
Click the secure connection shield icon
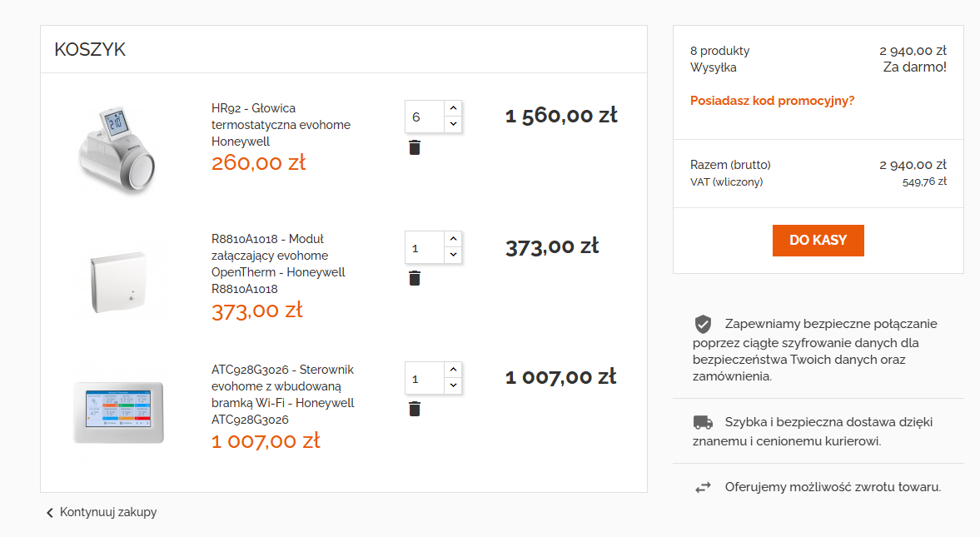pyautogui.click(x=703, y=325)
